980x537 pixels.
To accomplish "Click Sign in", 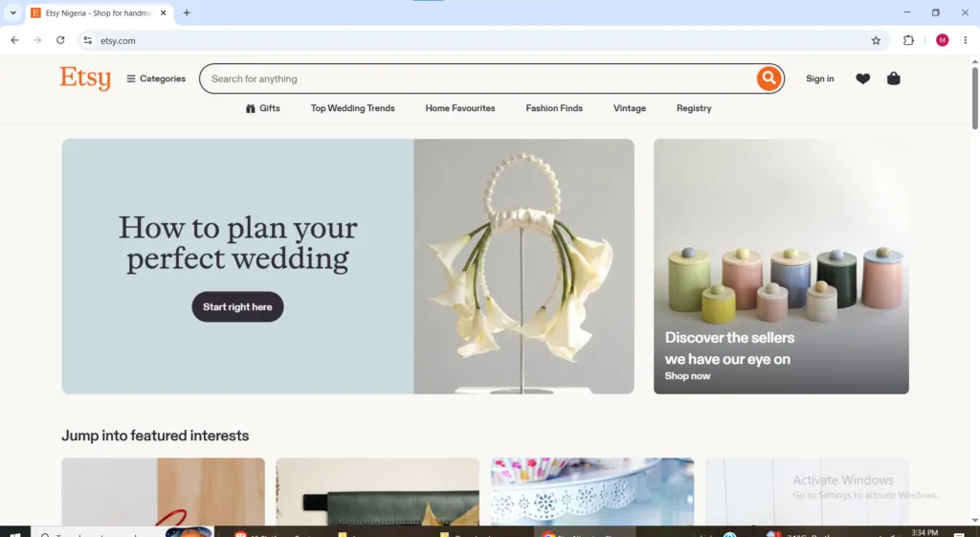I will [x=819, y=78].
